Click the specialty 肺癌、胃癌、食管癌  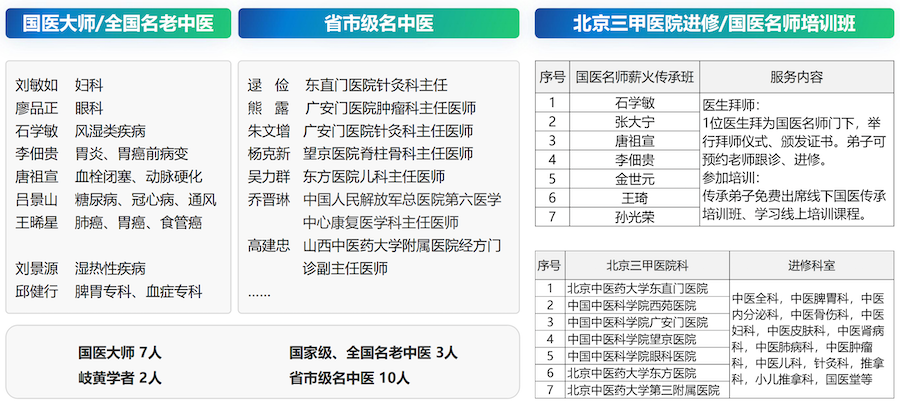(x=138, y=223)
